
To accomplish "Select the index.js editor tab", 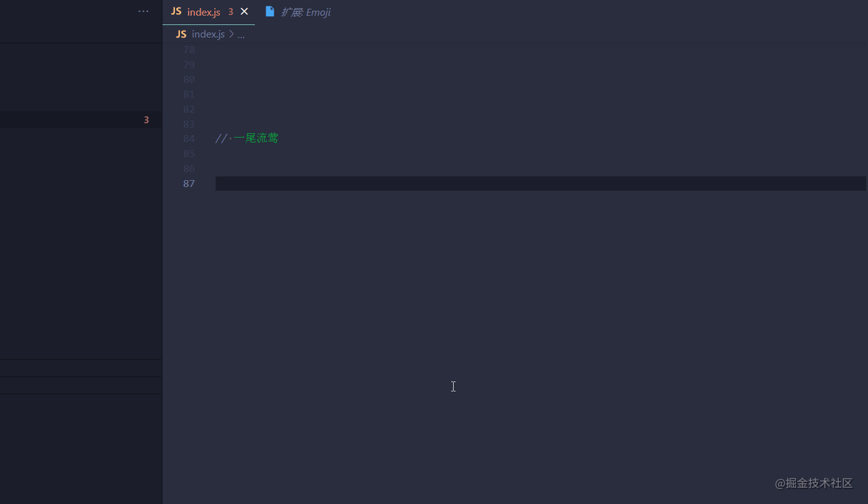I will 203,11.
